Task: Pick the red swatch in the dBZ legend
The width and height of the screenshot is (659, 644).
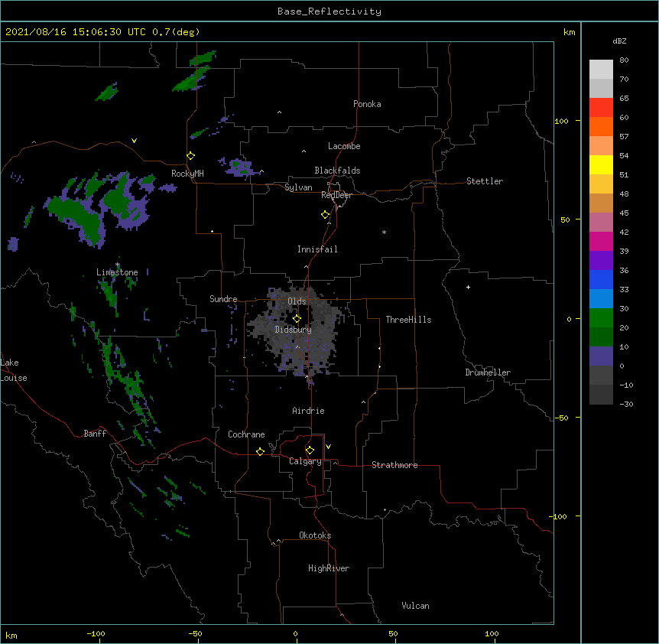Action: (x=601, y=108)
